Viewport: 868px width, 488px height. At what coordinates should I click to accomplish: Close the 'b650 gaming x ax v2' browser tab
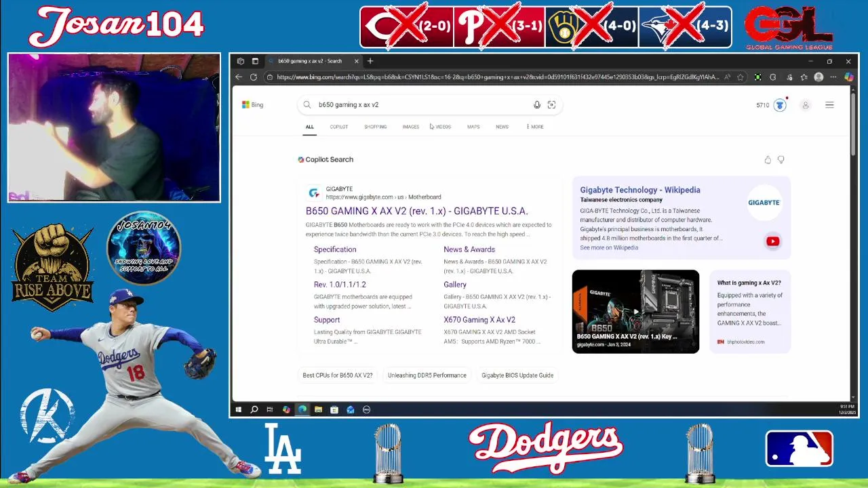point(356,61)
